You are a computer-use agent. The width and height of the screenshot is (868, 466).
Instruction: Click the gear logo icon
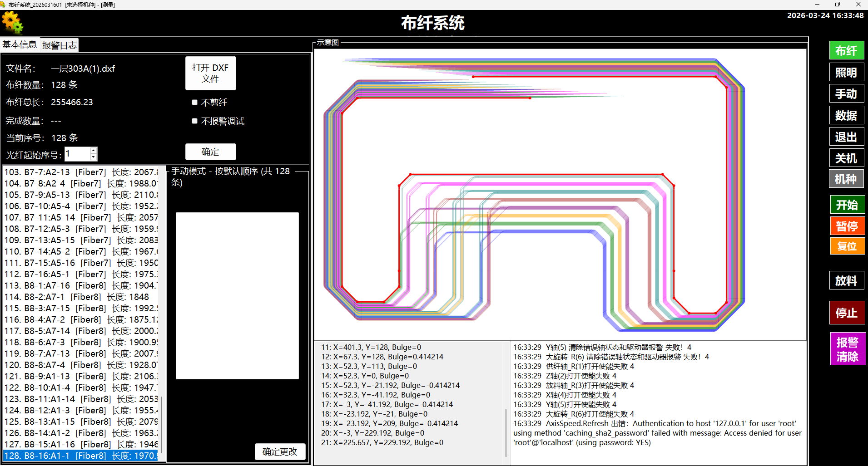click(x=12, y=23)
